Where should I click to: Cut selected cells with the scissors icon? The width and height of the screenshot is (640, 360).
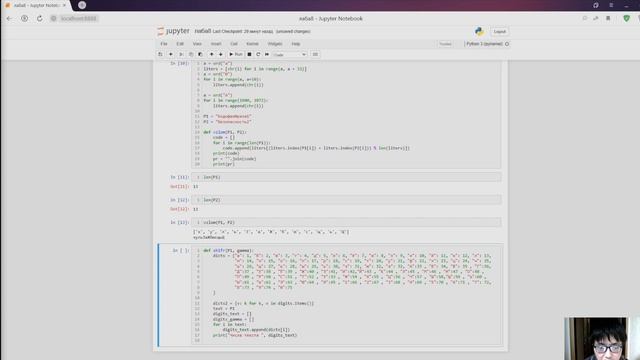[181, 54]
